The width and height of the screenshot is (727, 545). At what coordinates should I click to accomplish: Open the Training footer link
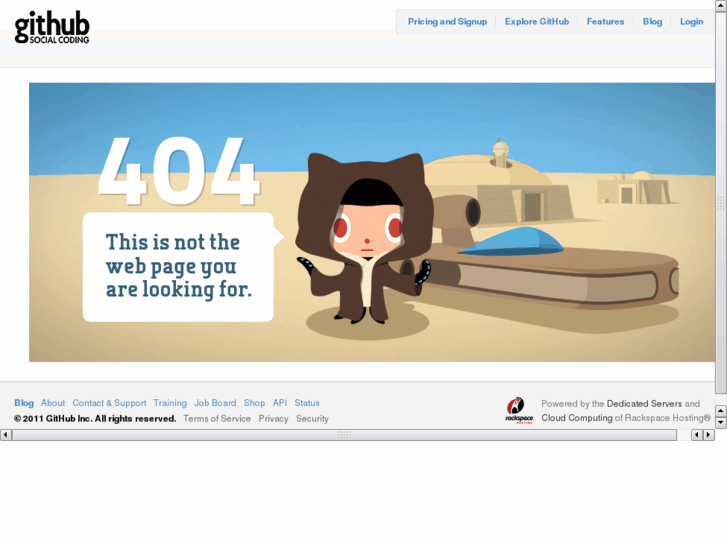click(x=170, y=403)
